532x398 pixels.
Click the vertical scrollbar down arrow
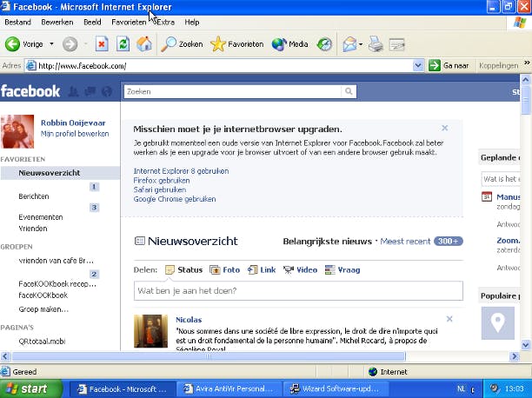526,345
